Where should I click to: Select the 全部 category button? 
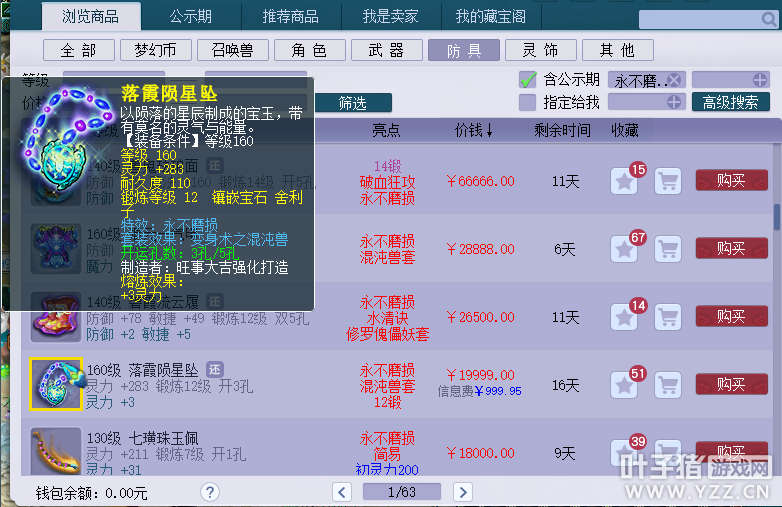point(79,50)
